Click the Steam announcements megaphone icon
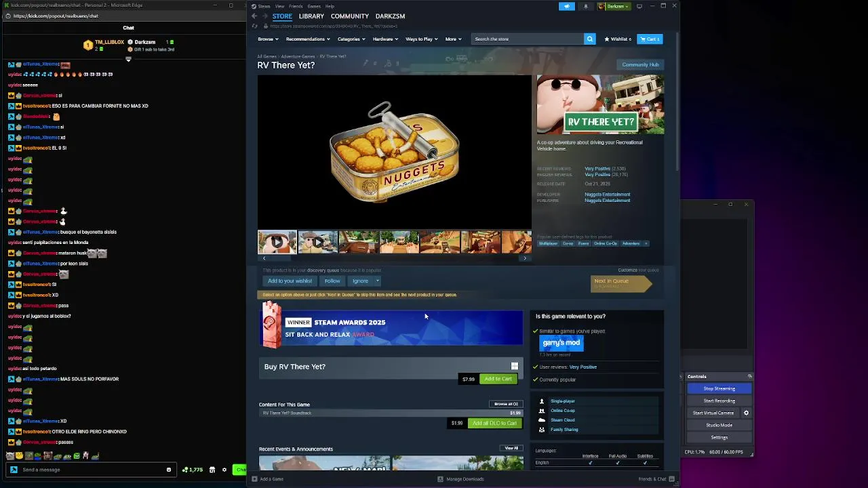This screenshot has width=868, height=488. click(567, 6)
